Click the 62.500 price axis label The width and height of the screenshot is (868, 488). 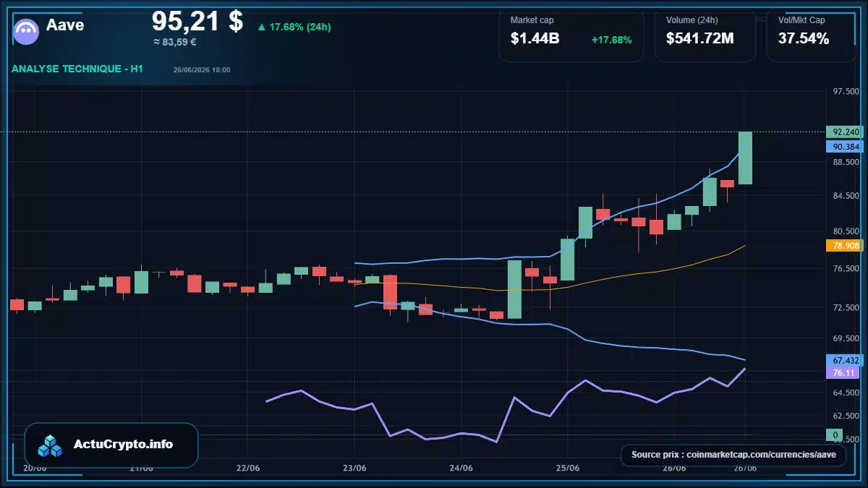coord(846,416)
